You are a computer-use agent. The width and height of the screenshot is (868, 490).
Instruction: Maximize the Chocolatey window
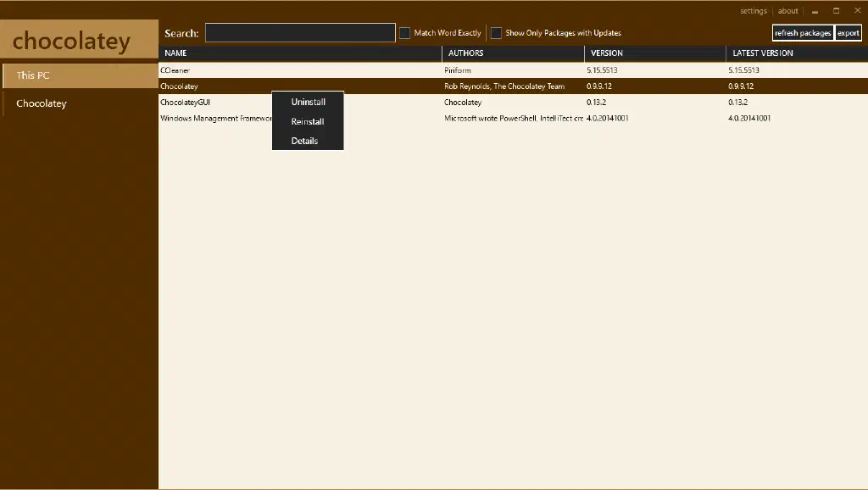[x=836, y=11]
